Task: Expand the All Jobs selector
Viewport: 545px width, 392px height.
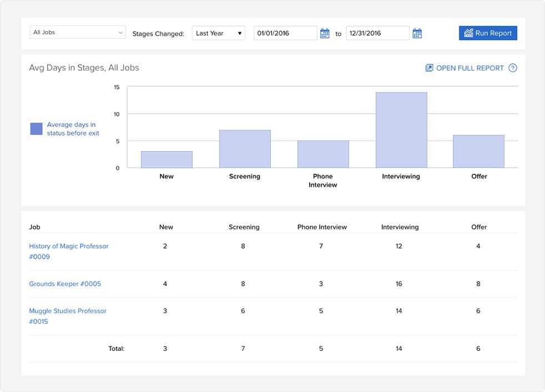Action: pyautogui.click(x=78, y=32)
